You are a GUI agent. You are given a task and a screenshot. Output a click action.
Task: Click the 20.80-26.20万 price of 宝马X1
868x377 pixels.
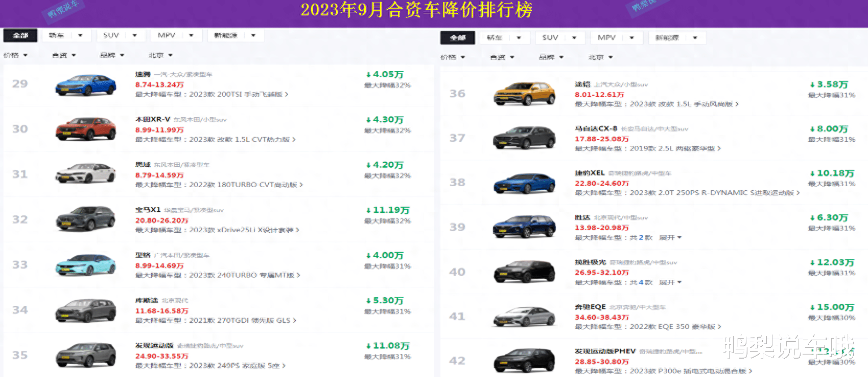click(x=161, y=220)
